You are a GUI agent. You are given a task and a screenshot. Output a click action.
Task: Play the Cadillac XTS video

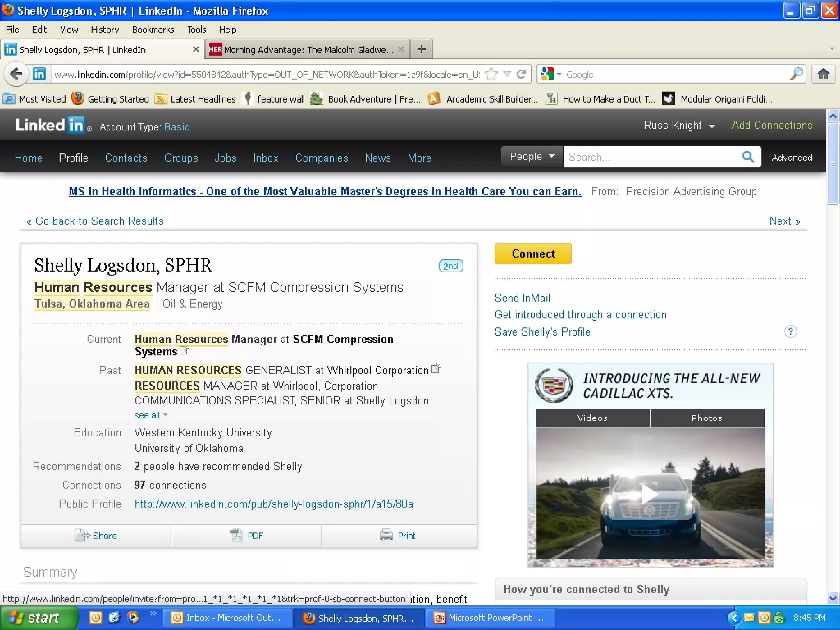(x=650, y=493)
